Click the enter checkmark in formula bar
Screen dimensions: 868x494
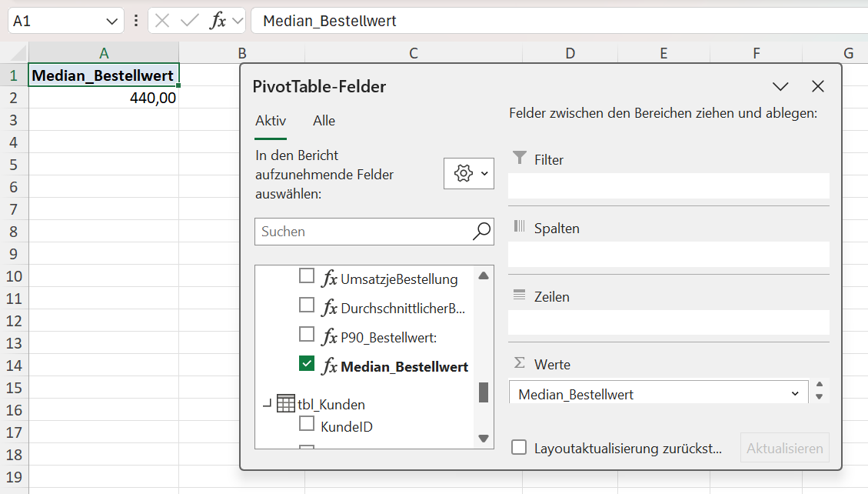[x=189, y=21]
